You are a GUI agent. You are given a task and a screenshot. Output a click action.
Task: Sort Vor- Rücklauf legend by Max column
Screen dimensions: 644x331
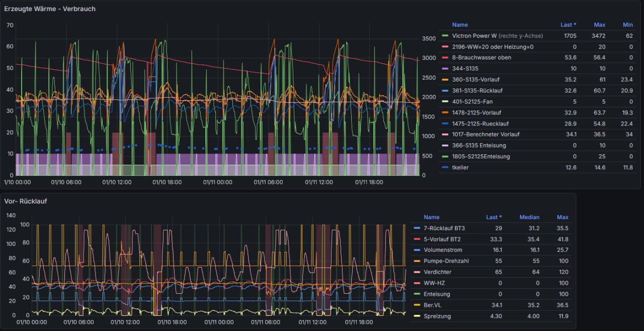562,218
